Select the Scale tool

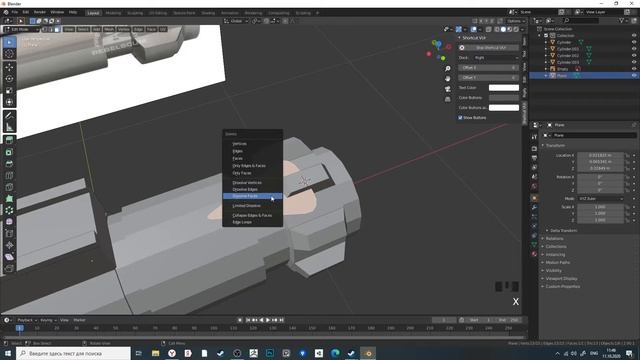[9, 91]
